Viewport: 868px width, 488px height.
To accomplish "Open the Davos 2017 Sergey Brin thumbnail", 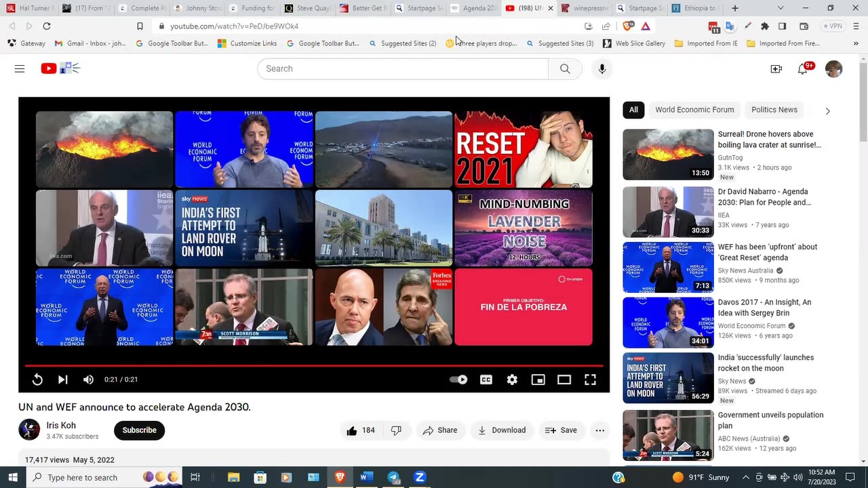I will pos(668,323).
